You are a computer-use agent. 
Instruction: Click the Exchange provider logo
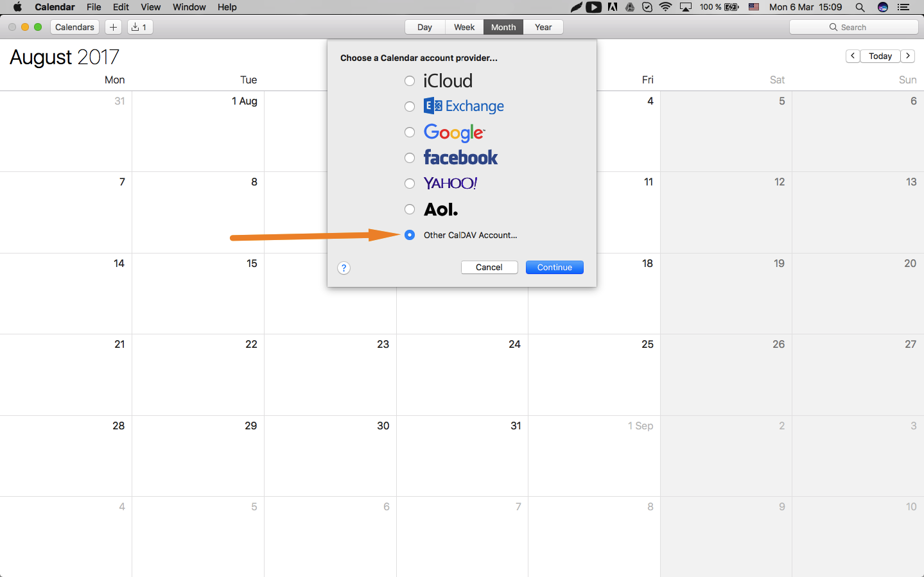464,106
